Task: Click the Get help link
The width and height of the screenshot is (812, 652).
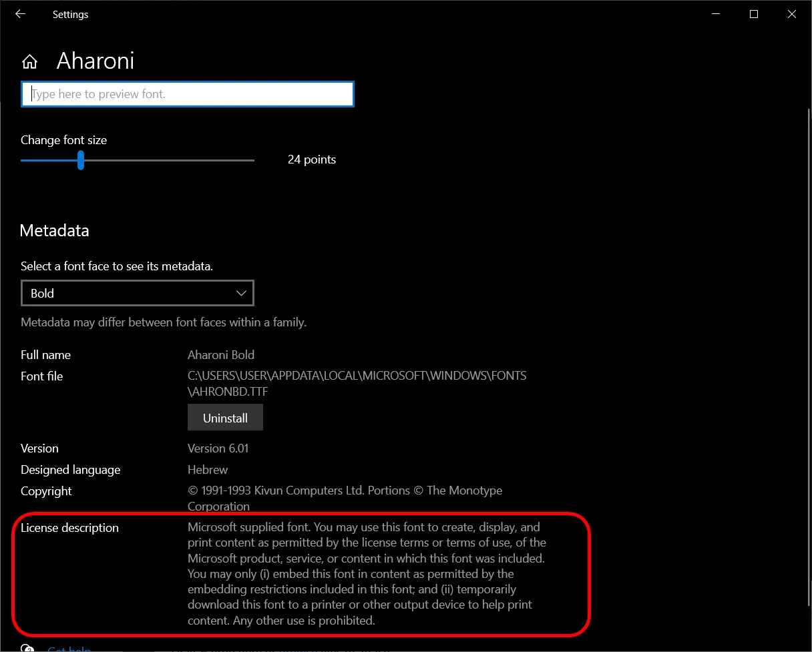Action: tap(69, 649)
